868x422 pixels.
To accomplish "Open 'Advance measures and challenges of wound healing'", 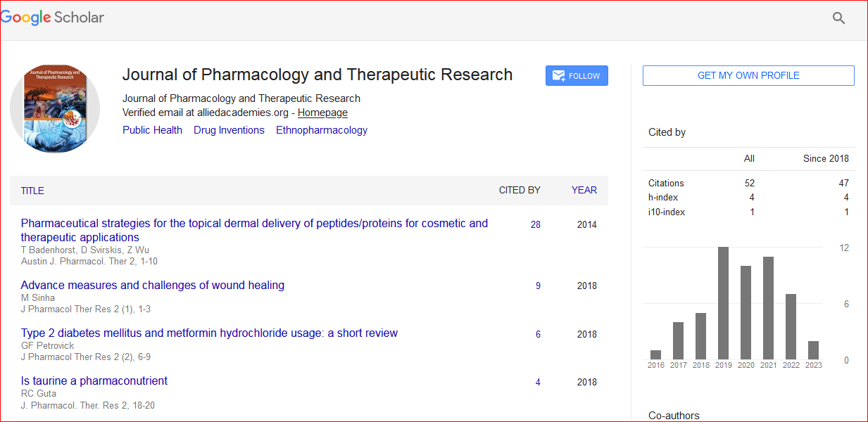I will [153, 285].
